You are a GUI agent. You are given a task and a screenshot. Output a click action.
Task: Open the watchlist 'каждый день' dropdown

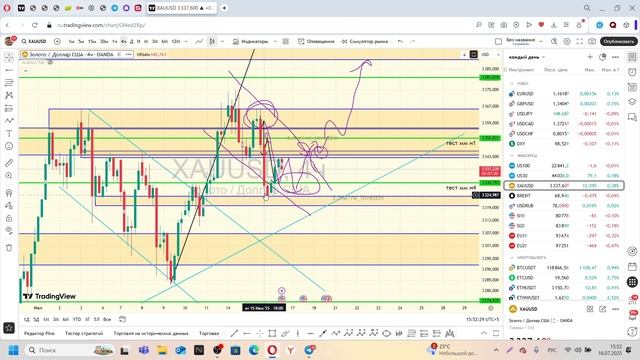pos(527,57)
